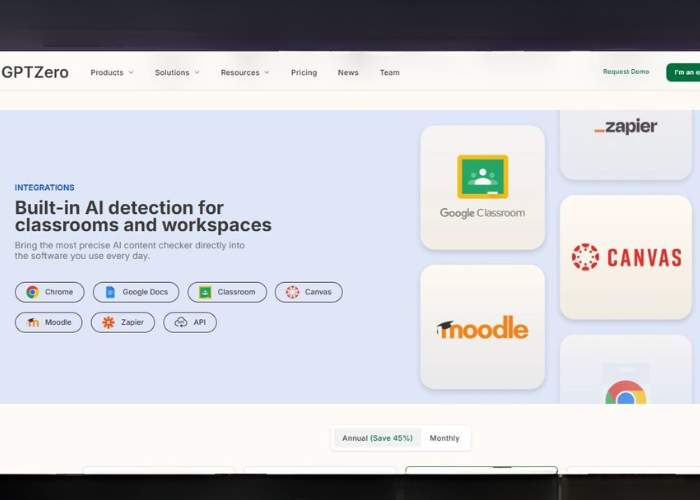Click the Request Demo link
700x500 pixels.
click(x=626, y=71)
